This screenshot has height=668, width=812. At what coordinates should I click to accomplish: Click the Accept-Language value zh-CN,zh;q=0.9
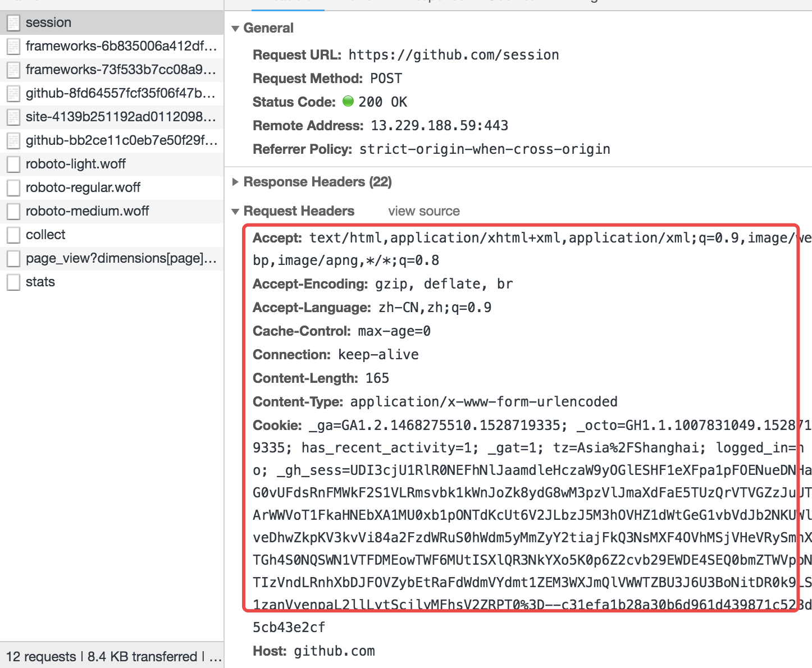pos(435,308)
